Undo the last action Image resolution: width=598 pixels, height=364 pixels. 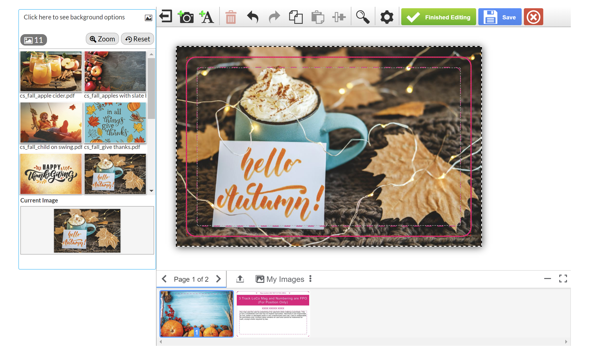click(x=253, y=17)
